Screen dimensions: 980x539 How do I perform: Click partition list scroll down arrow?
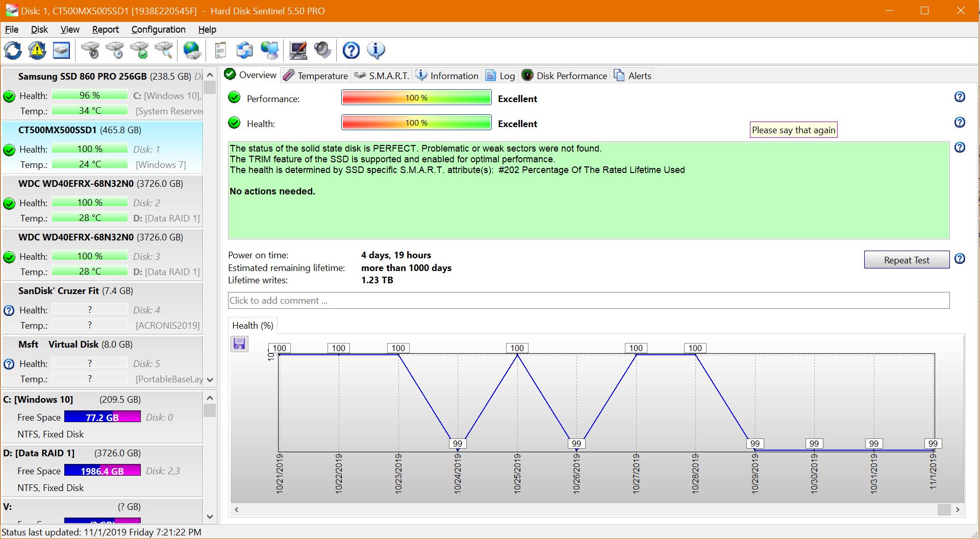coord(210,517)
